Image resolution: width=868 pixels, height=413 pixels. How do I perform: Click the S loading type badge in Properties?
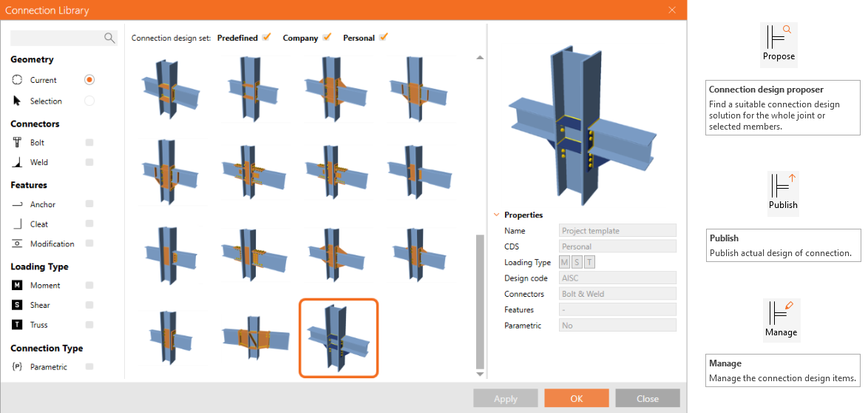coord(577,262)
